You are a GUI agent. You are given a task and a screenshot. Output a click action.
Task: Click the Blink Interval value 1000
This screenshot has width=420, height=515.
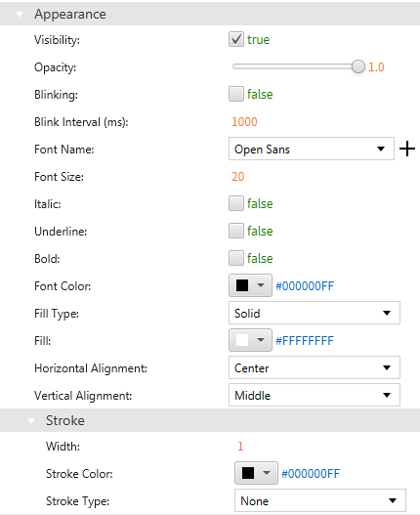244,122
